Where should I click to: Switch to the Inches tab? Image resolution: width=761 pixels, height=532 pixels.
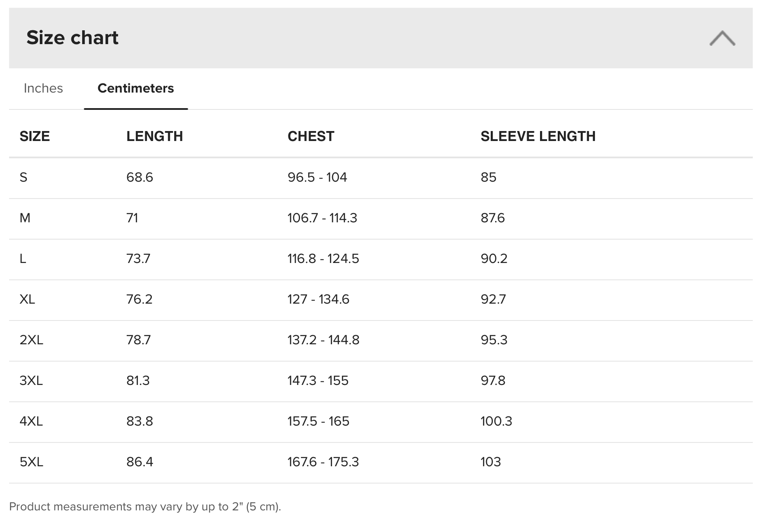tap(43, 88)
